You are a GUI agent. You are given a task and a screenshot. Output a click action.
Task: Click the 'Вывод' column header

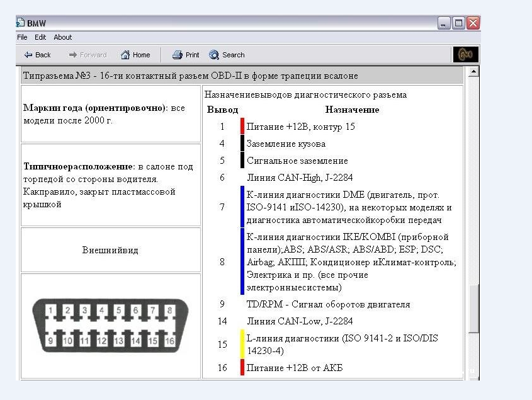(223, 110)
